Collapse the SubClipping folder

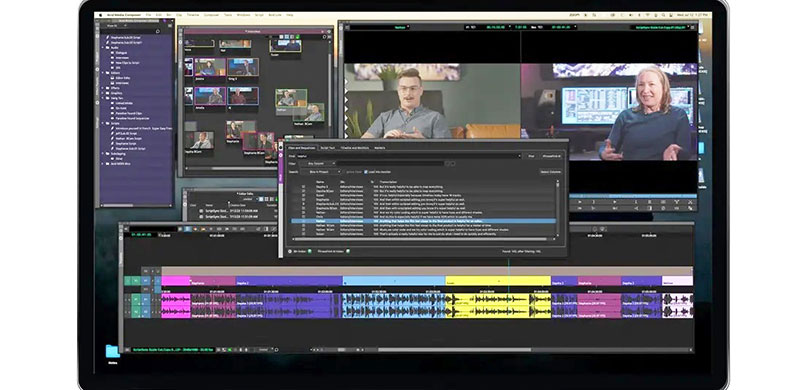coord(103,154)
